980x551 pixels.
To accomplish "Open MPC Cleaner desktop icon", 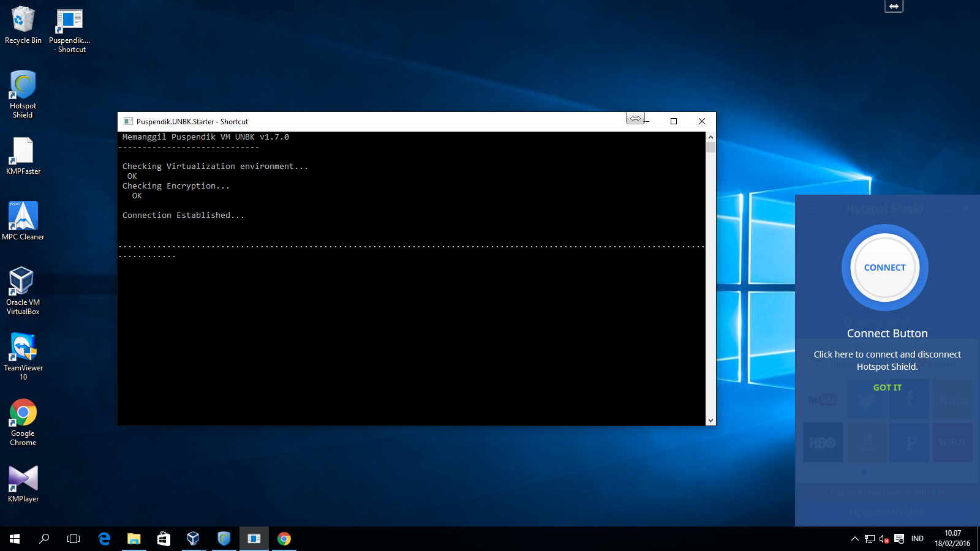I will coord(23,220).
